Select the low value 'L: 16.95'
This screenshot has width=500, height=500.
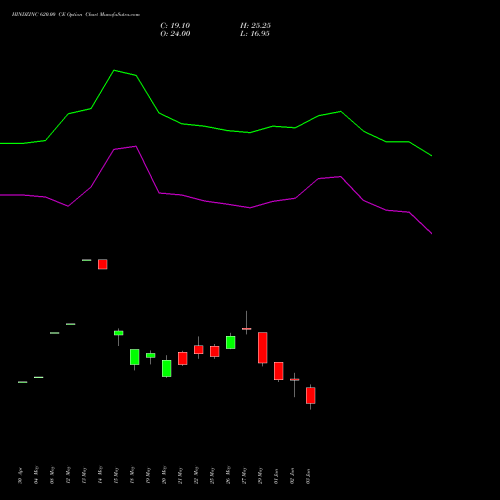tap(255, 34)
